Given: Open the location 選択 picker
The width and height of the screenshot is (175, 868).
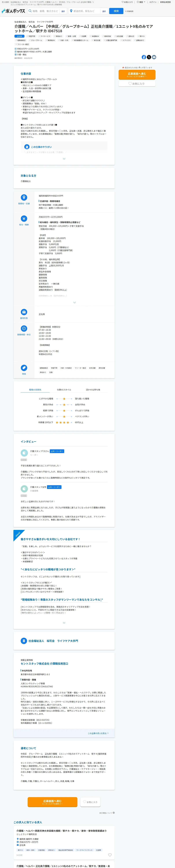Looking at the screenshot, I should point(104,11).
